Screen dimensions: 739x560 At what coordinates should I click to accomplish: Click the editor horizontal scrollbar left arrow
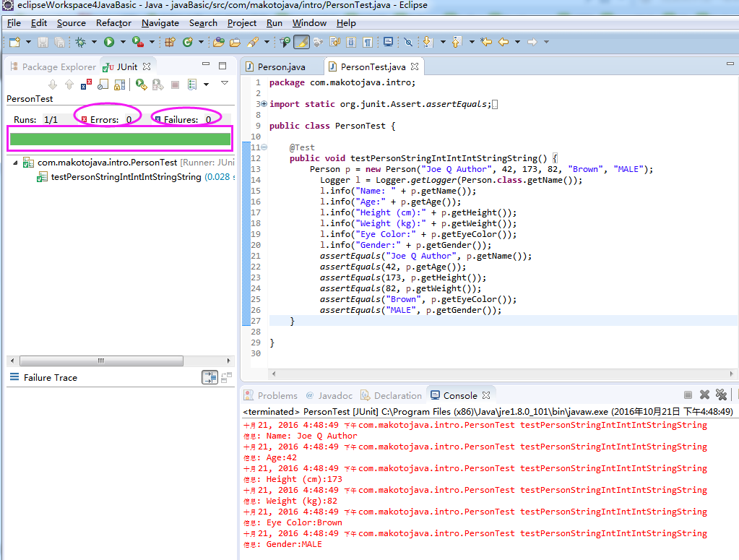(x=274, y=374)
